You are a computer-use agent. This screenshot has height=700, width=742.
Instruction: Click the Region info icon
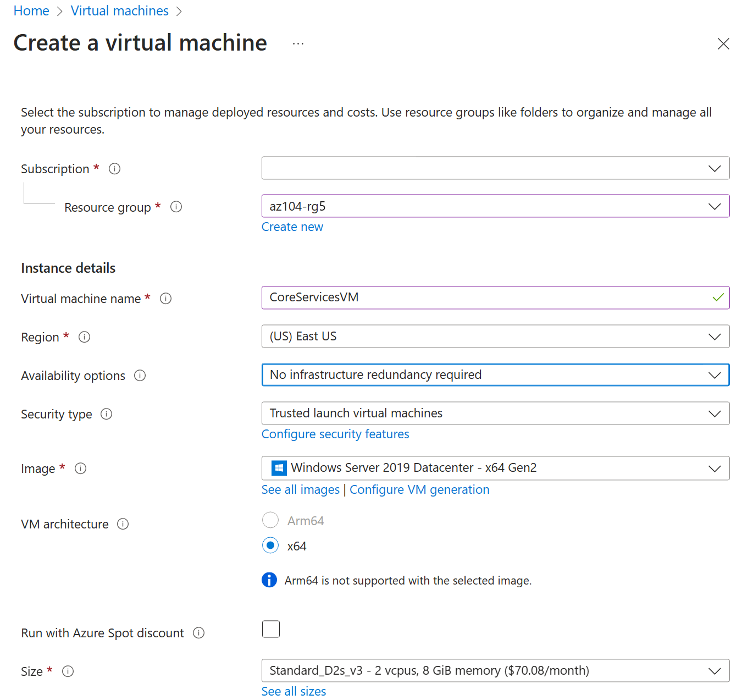pyautogui.click(x=84, y=337)
